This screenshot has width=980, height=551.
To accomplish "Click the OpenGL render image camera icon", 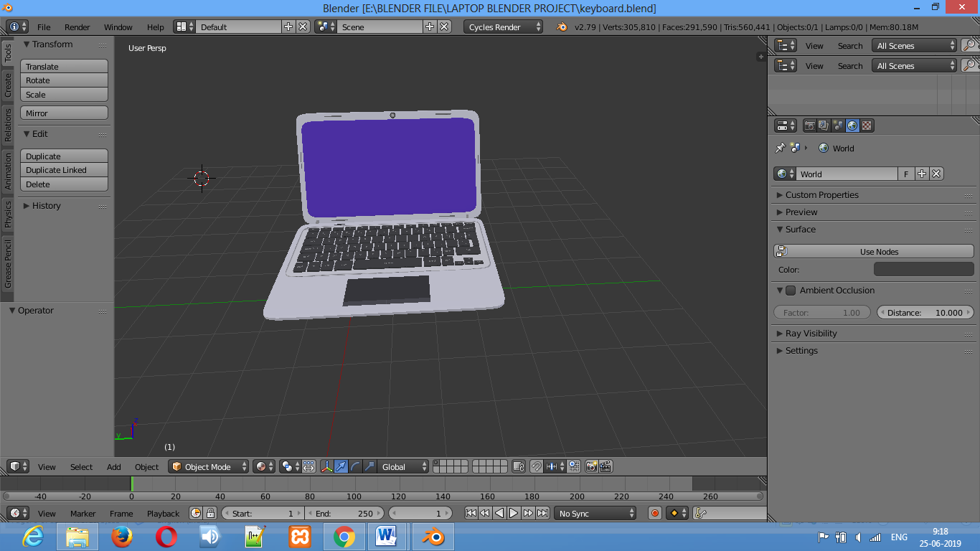I will point(592,466).
